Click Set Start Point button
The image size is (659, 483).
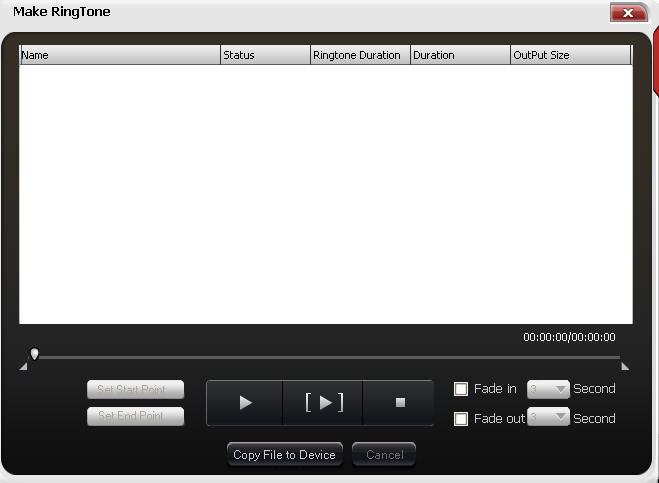135,390
